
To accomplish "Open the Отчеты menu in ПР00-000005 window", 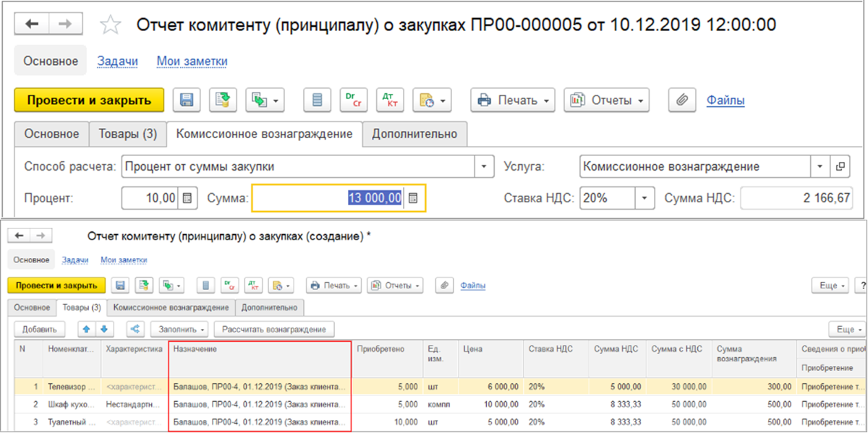I will point(606,100).
